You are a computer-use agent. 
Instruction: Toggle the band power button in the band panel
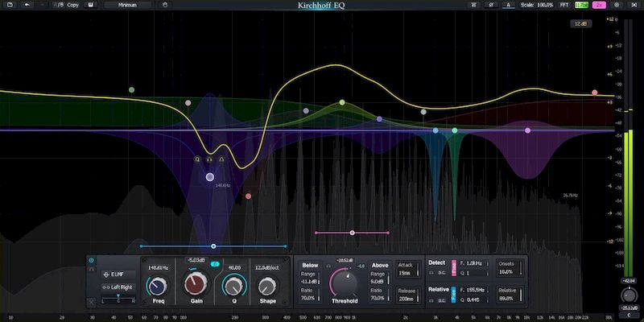click(91, 260)
